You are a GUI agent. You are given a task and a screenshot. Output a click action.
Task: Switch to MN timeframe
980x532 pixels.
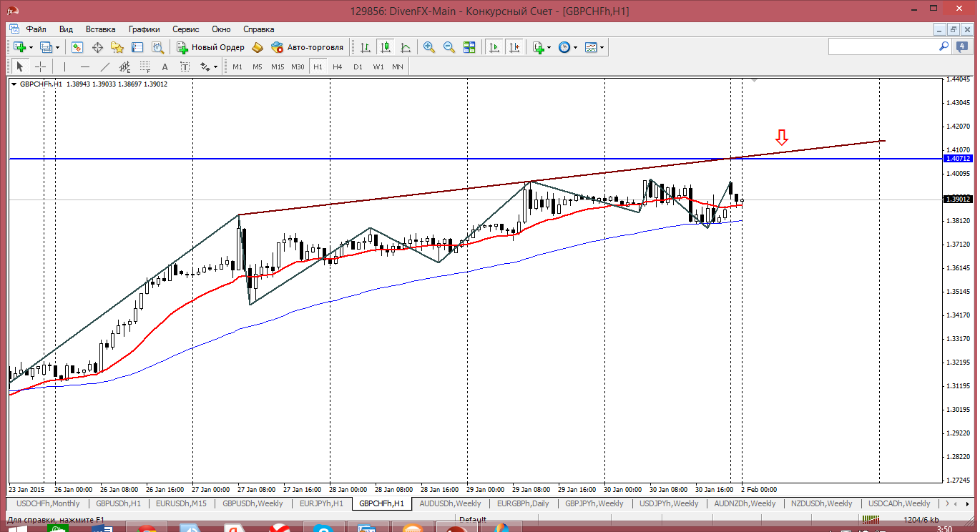pyautogui.click(x=398, y=66)
